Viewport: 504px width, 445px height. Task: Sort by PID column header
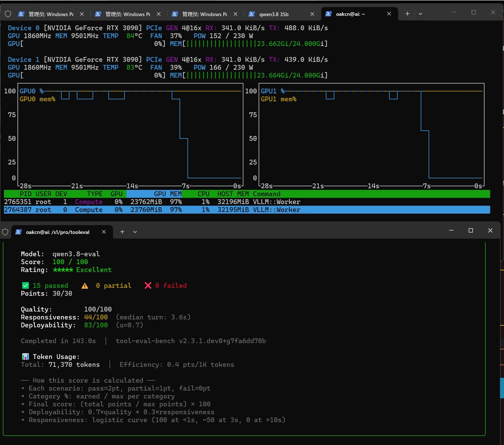point(25,194)
